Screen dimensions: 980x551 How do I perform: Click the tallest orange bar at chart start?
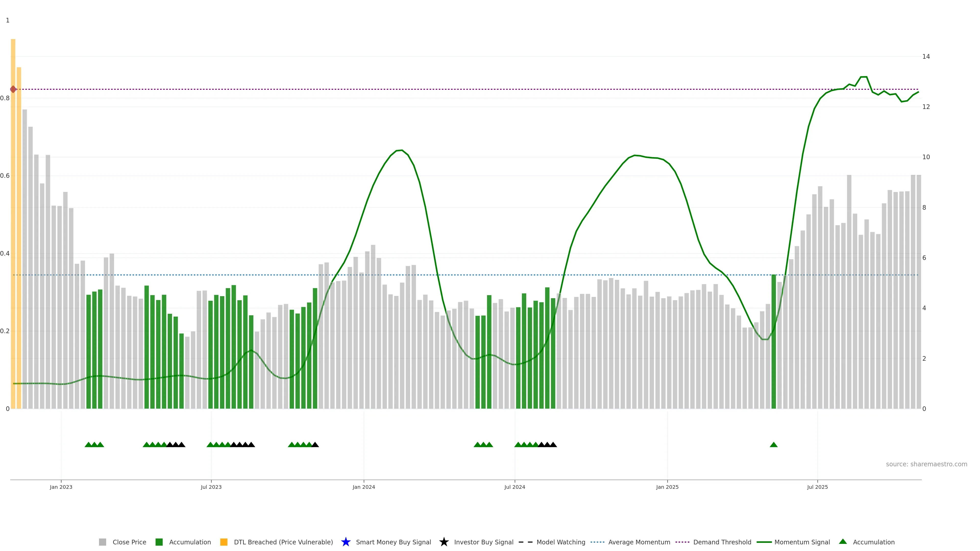(13, 228)
